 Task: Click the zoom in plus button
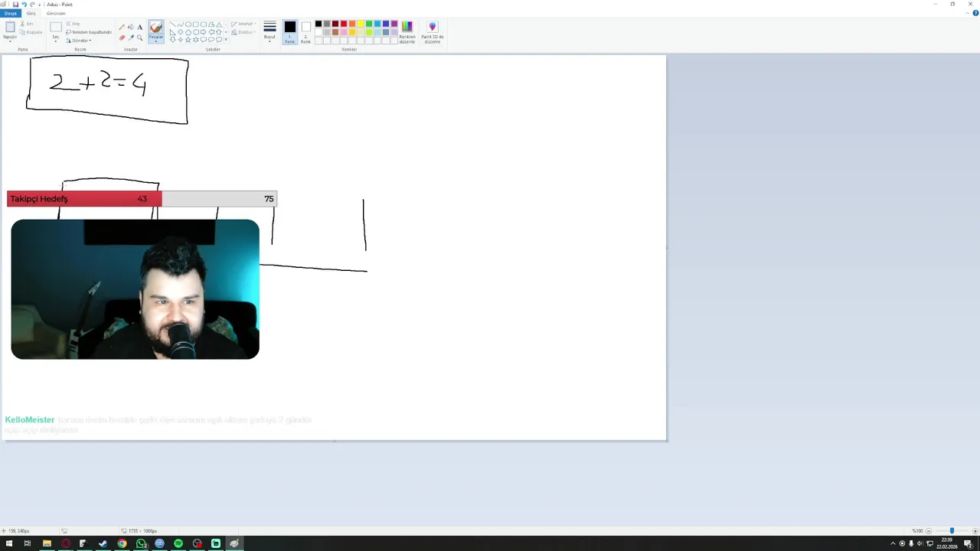pyautogui.click(x=975, y=531)
